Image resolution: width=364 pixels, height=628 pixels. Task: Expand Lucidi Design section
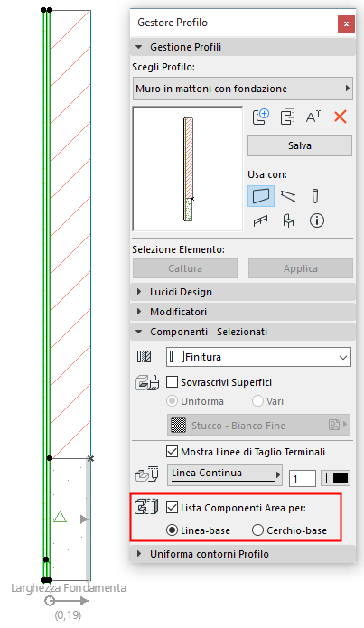(243, 292)
